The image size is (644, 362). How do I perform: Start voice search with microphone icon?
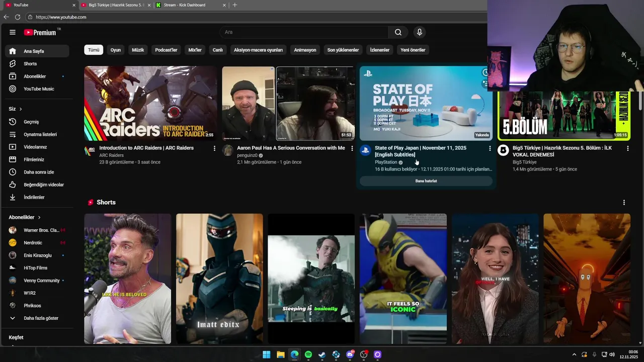coord(420,32)
